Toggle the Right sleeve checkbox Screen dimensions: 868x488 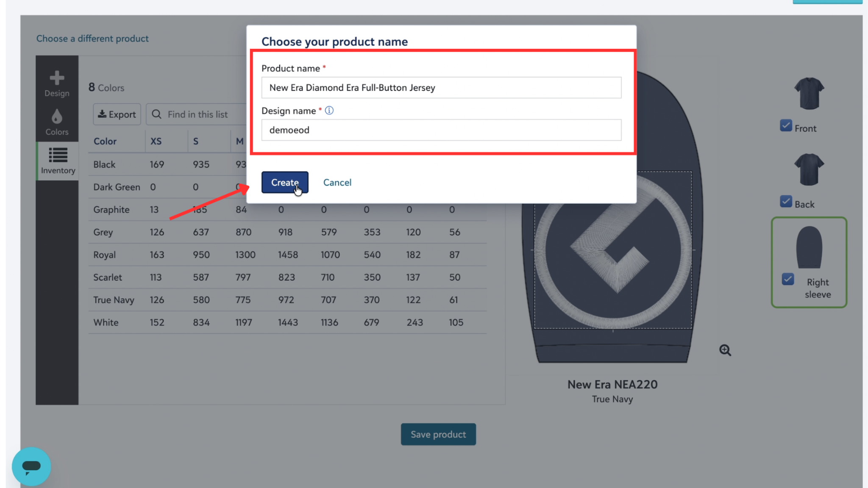pos(788,280)
